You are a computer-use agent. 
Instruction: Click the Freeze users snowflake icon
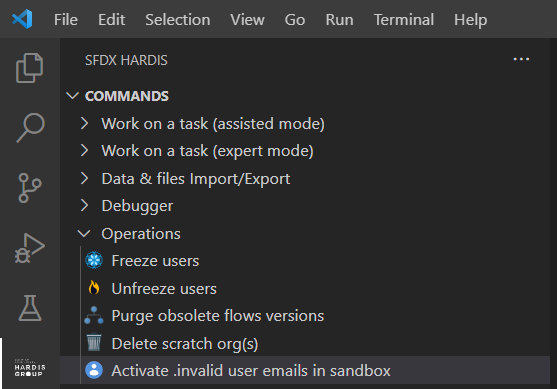[x=94, y=260]
